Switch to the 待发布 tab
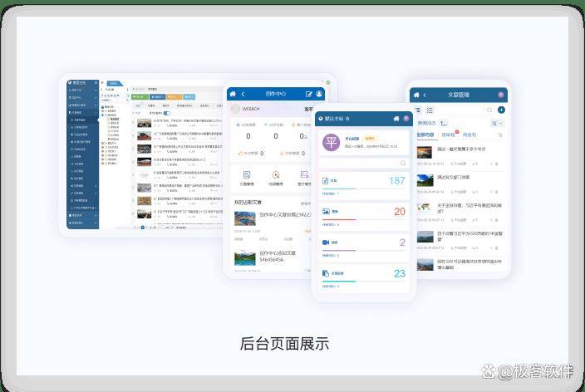This screenshot has width=585, height=392. (469, 135)
